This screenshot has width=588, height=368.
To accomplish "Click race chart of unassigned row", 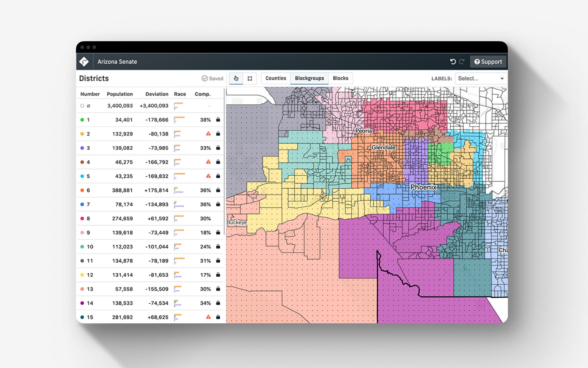I will point(178,106).
